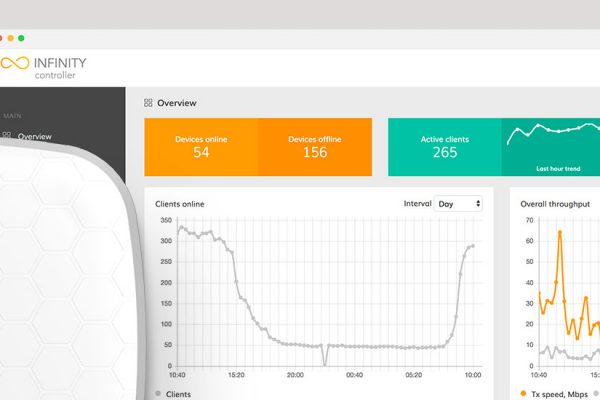600x400 pixels.
Task: Open the Active clients 265 tile
Action: tap(445, 147)
